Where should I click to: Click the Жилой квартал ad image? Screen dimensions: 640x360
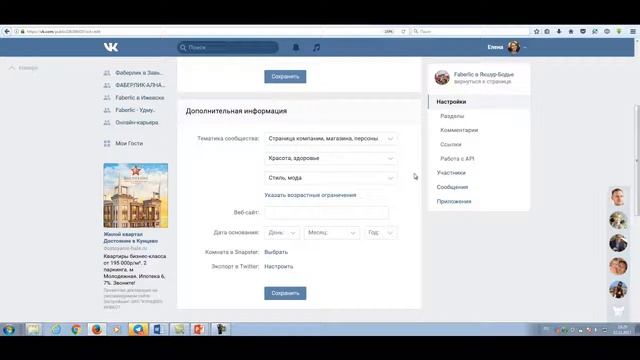(x=136, y=196)
